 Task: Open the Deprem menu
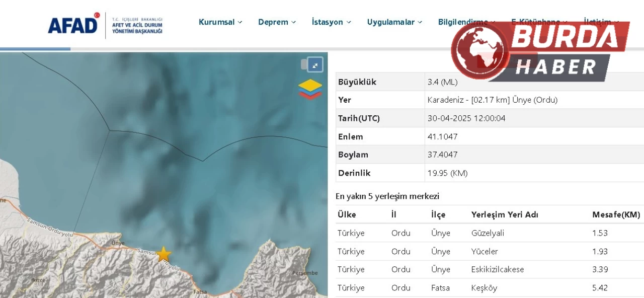pos(277,22)
